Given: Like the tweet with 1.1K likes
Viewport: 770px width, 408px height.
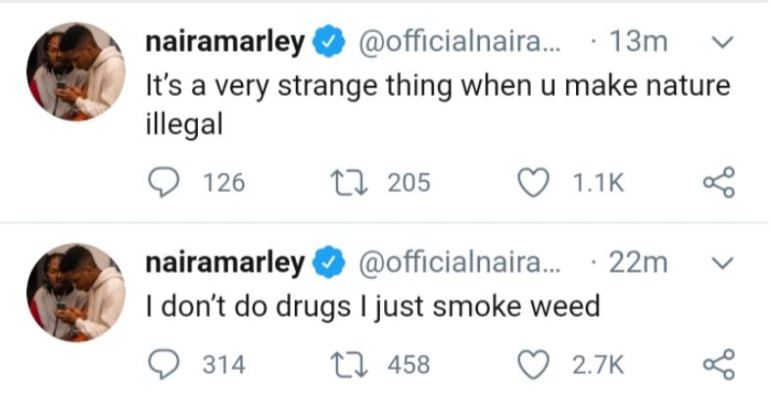Looking at the screenshot, I should click(534, 183).
